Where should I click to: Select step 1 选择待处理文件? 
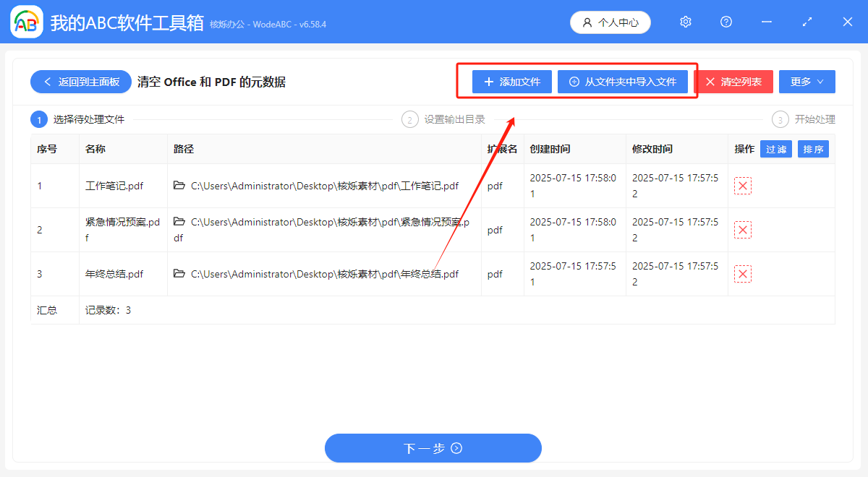tap(78, 119)
